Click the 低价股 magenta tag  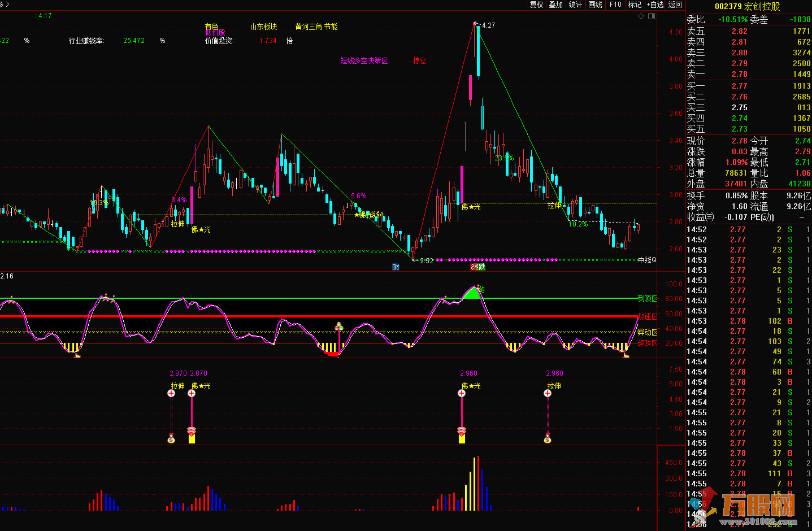[x=215, y=33]
